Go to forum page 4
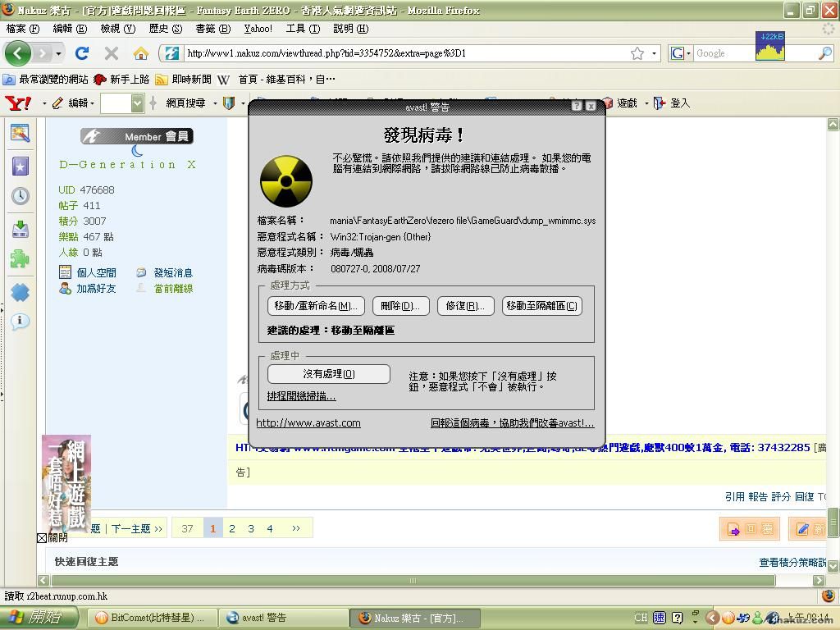 [x=270, y=529]
